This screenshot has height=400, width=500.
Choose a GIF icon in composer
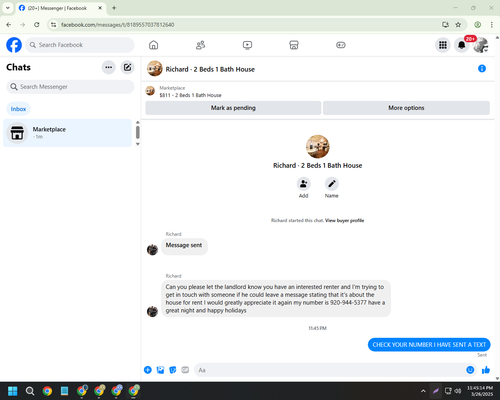click(x=185, y=370)
